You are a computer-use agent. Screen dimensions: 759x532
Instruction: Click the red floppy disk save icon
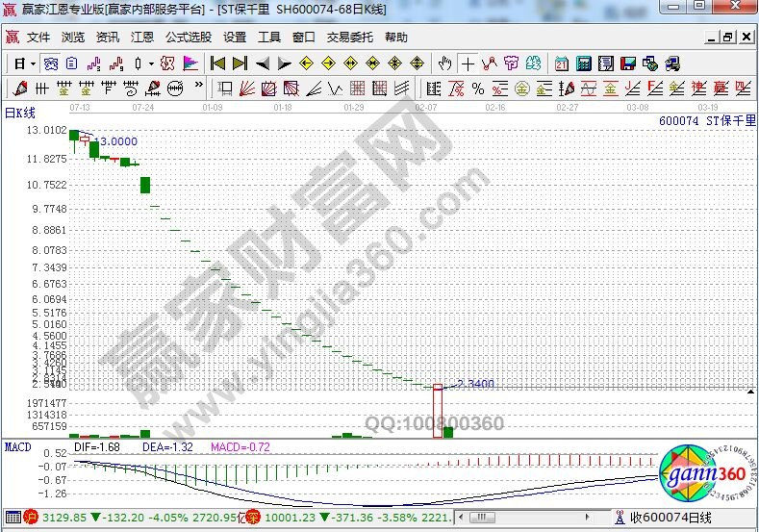click(x=628, y=63)
